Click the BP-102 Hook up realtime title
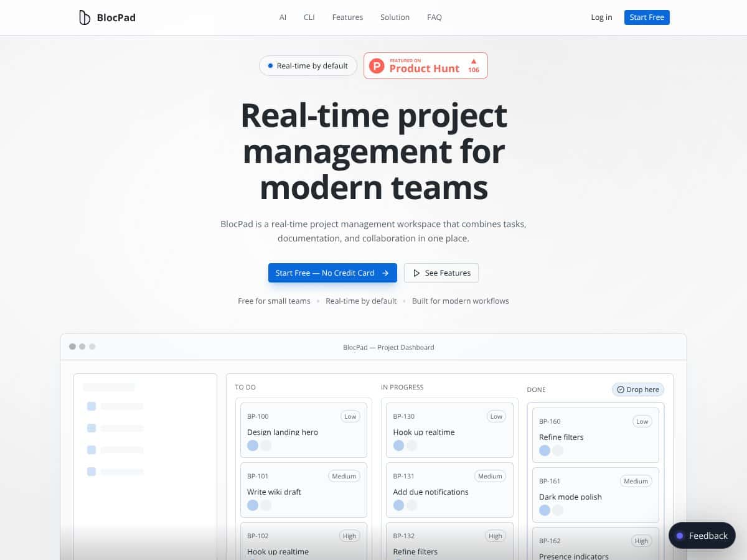Image resolution: width=747 pixels, height=560 pixels. pos(278,551)
